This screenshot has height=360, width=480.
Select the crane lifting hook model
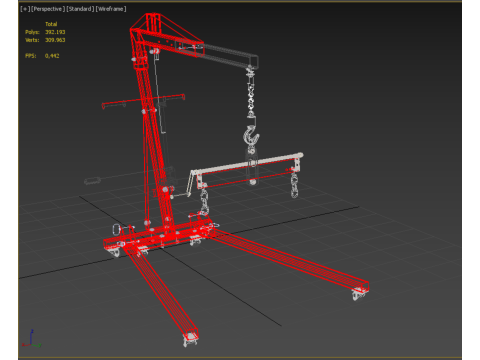251,136
